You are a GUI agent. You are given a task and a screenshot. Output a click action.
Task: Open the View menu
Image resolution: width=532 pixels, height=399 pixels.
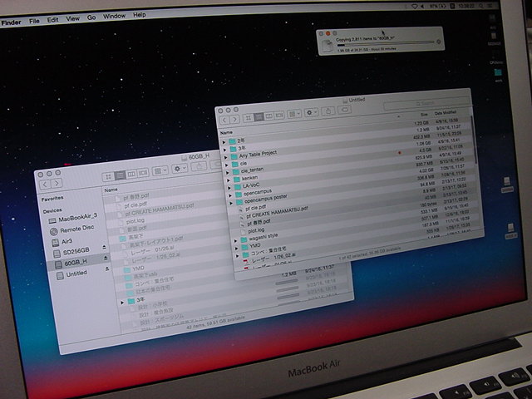pos(72,18)
